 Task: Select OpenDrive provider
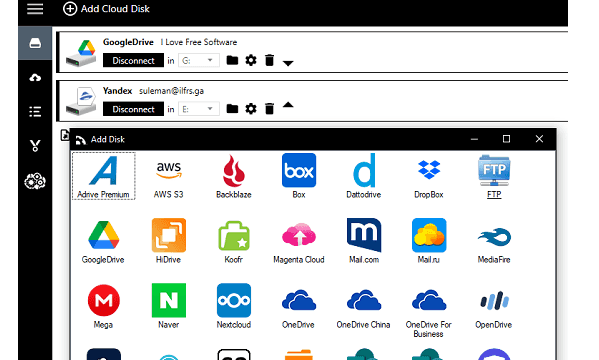[x=494, y=306]
